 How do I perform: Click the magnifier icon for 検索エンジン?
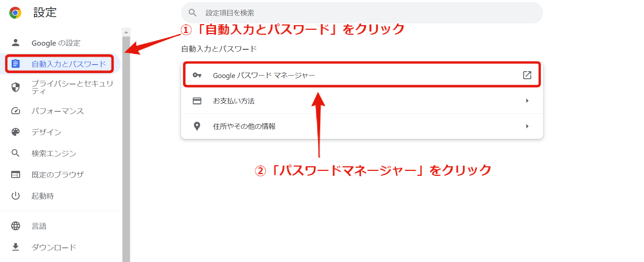coord(16,153)
